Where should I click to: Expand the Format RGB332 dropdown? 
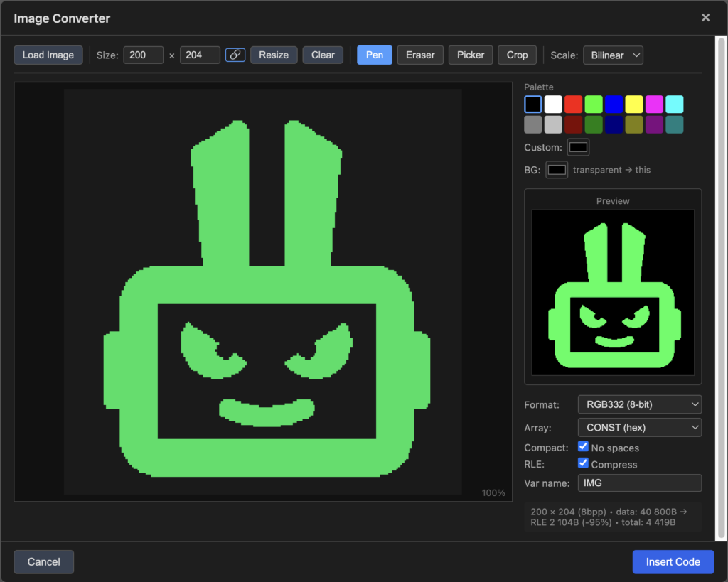coord(640,404)
